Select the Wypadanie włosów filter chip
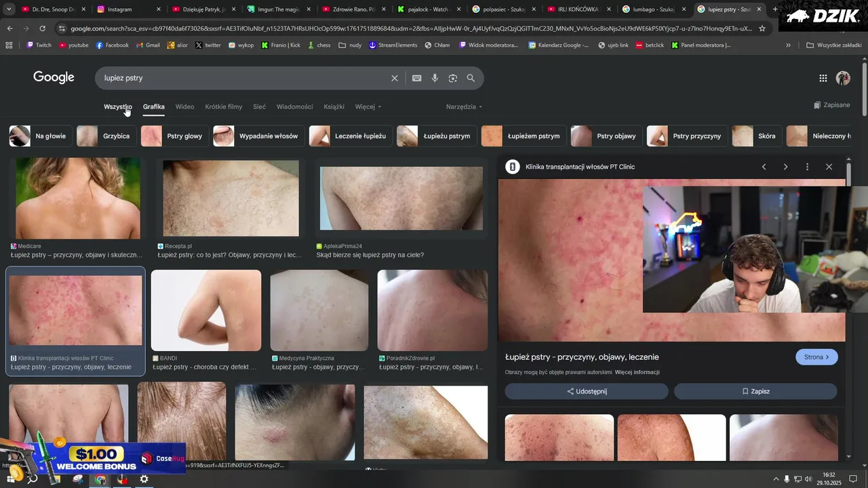The height and width of the screenshot is (488, 868). [258, 136]
